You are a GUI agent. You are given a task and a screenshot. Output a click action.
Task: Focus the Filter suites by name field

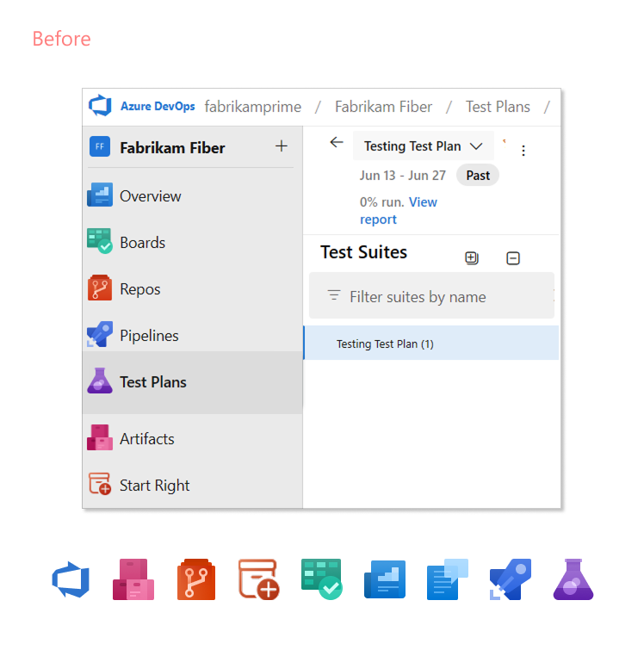click(431, 295)
